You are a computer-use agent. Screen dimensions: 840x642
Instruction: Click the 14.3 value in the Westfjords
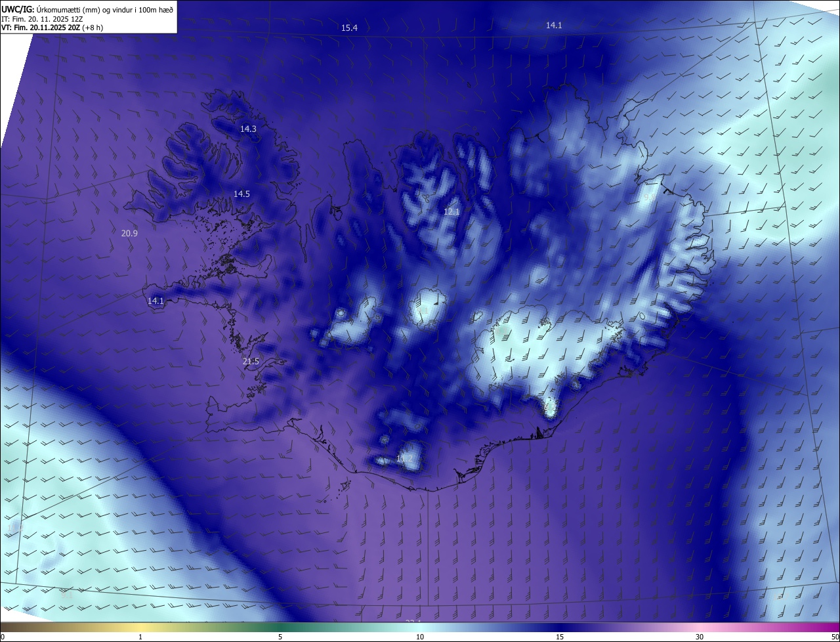248,129
